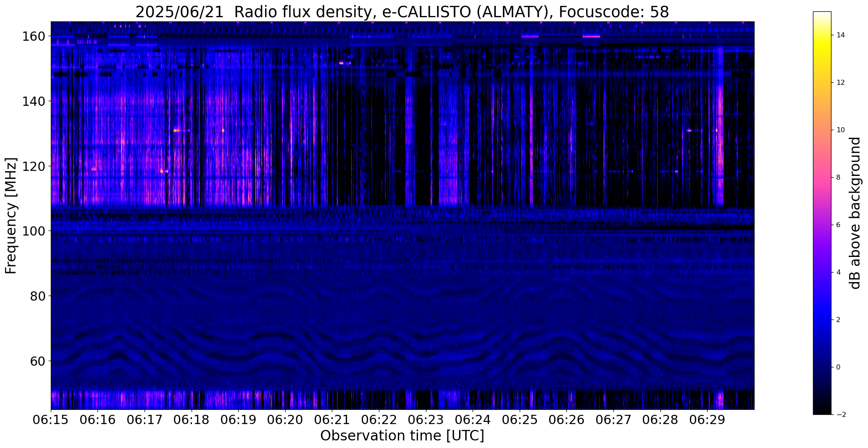The height and width of the screenshot is (448, 868).
Task: Click the 'Frequency [MHz]' y-axis label
Action: [x=11, y=216]
